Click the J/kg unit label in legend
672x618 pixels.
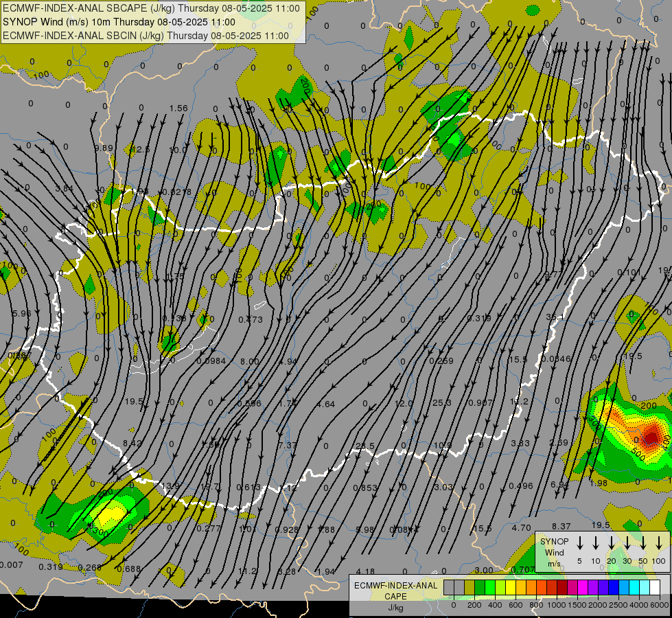click(395, 608)
